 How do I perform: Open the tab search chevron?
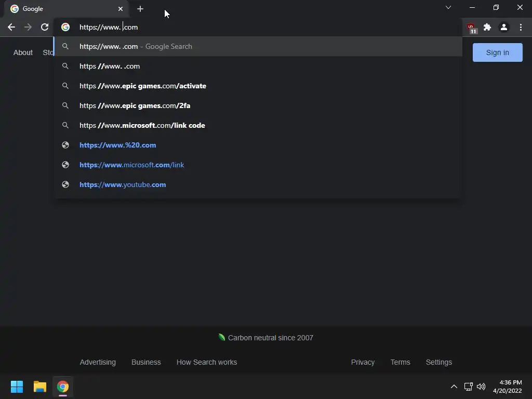pos(448,7)
